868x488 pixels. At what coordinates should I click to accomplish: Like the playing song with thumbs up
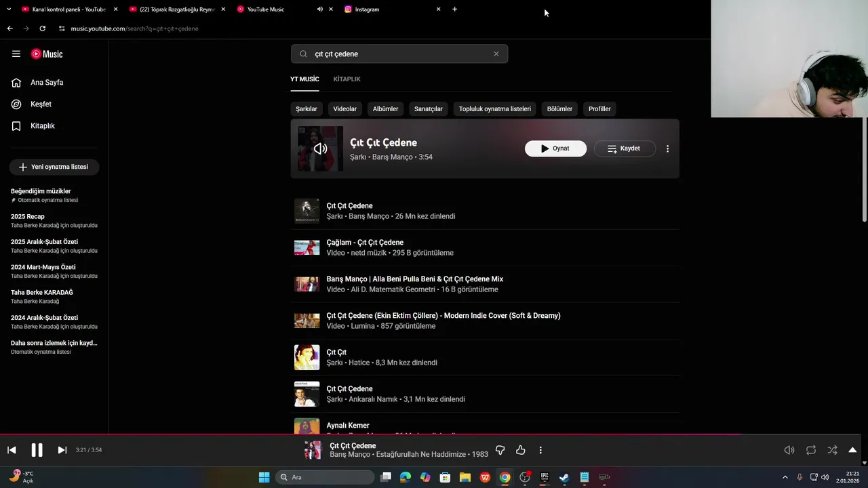point(521,450)
